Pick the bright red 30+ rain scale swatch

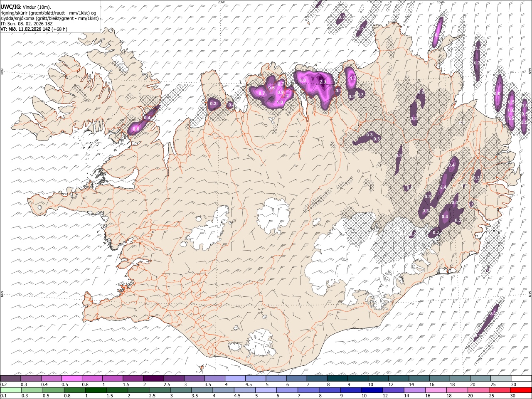(521, 390)
